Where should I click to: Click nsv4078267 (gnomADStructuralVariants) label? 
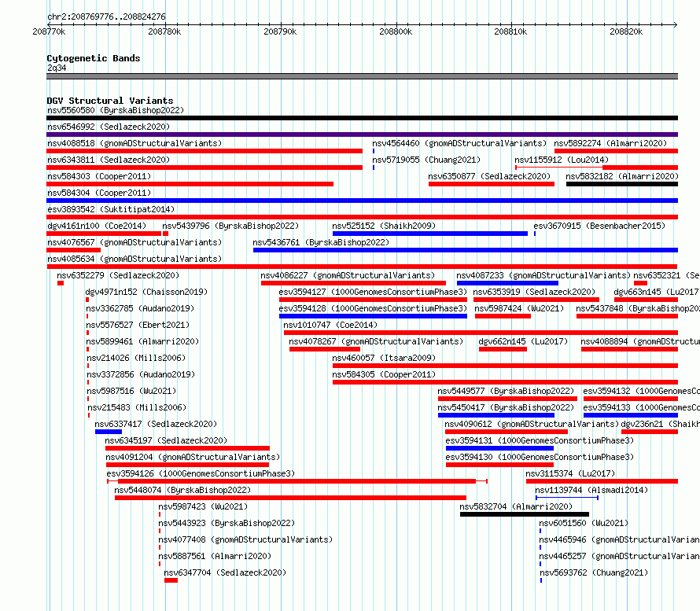click(376, 341)
